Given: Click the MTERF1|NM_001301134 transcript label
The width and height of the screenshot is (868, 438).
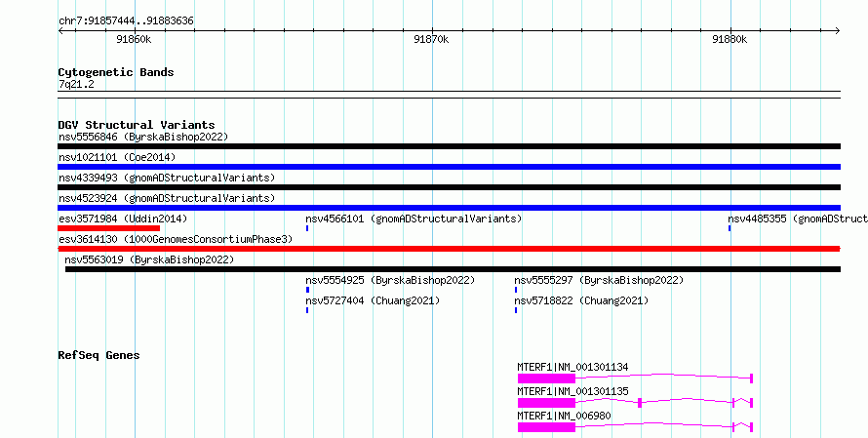Looking at the screenshot, I should 572,367.
